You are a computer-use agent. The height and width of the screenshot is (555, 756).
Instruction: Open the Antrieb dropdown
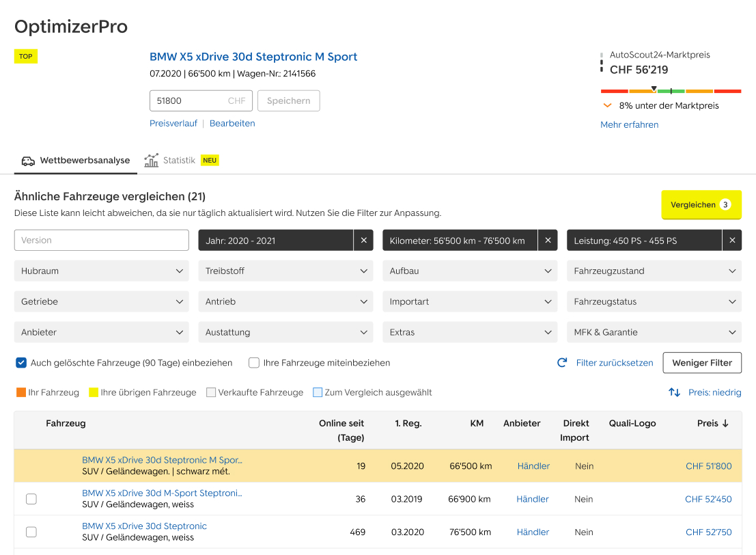pos(285,301)
